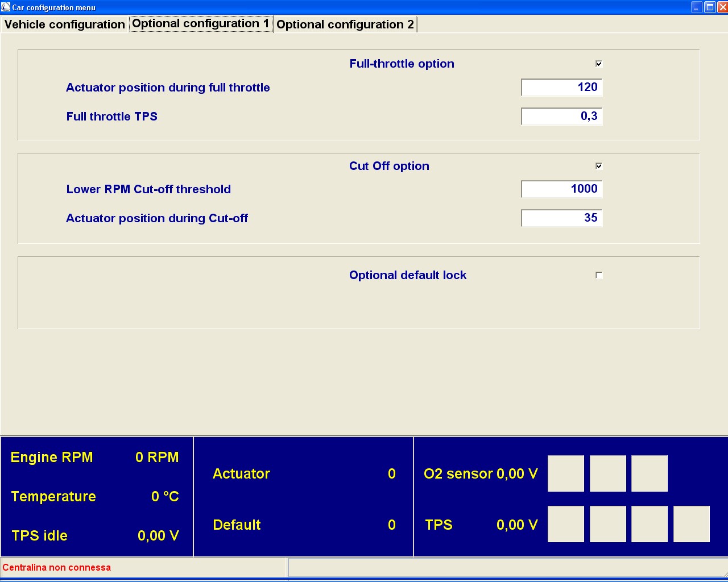Focus the Full throttle TPS input field
The image size is (728, 582).
561,117
